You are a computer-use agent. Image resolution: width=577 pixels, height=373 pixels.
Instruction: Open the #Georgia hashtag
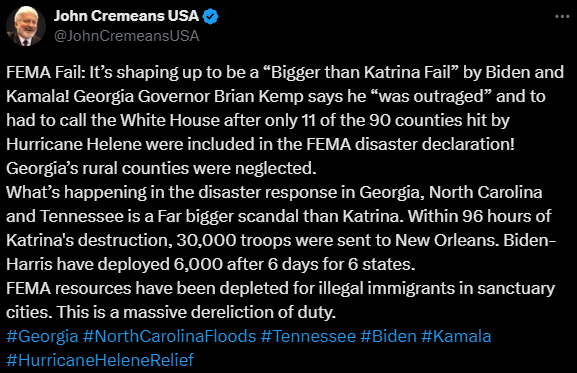pyautogui.click(x=42, y=336)
